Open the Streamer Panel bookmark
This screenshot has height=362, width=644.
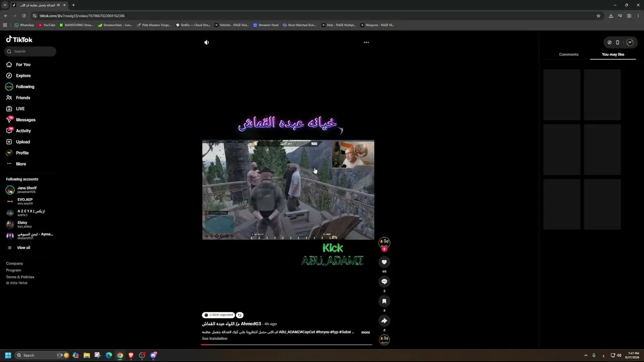pos(266,25)
